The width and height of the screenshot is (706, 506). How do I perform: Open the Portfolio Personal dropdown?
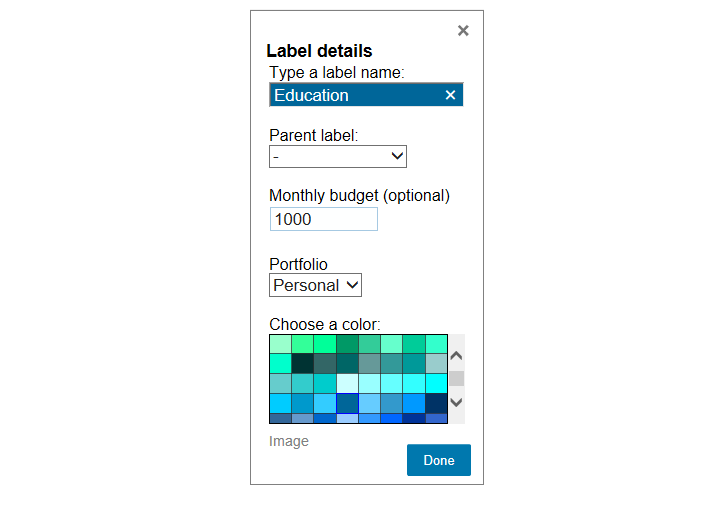[x=315, y=285]
